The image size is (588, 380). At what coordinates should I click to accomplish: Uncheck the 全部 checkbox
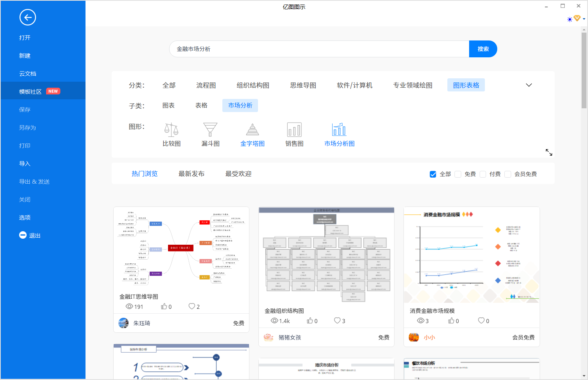pyautogui.click(x=433, y=174)
